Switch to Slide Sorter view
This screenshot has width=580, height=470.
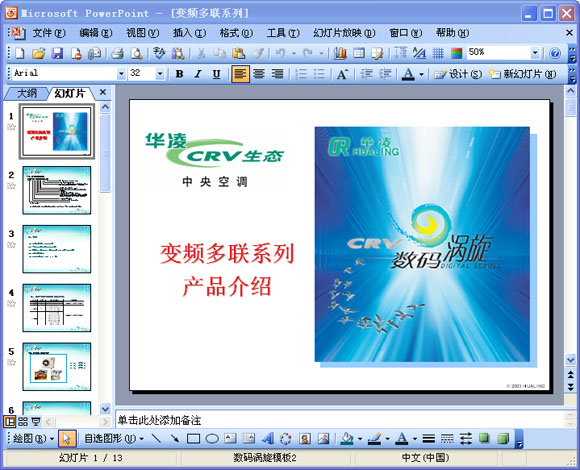(x=23, y=421)
